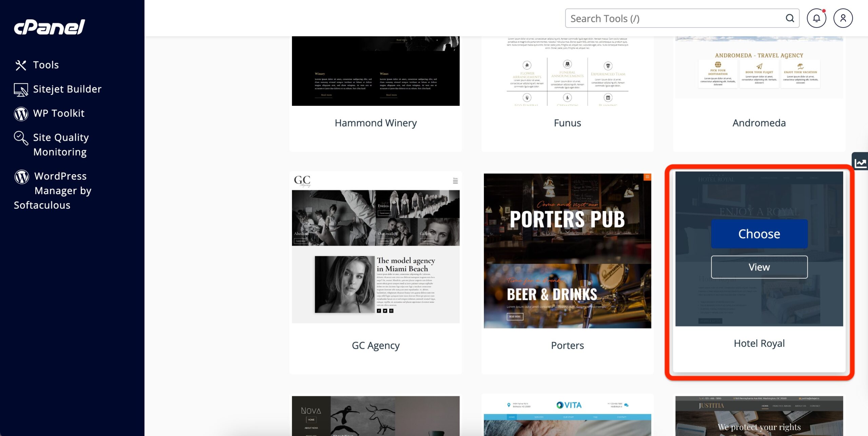This screenshot has height=436, width=868.
Task: Focus the Search Tools field
Action: pyautogui.click(x=682, y=18)
